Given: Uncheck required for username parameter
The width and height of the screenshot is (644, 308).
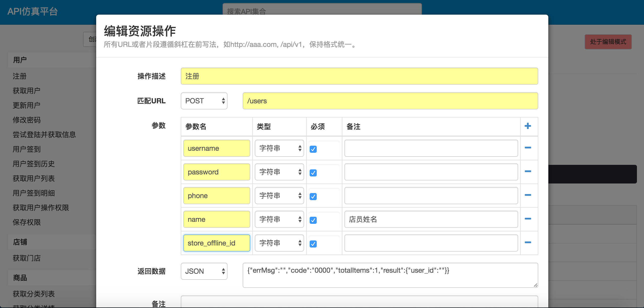Looking at the screenshot, I should pos(313,149).
